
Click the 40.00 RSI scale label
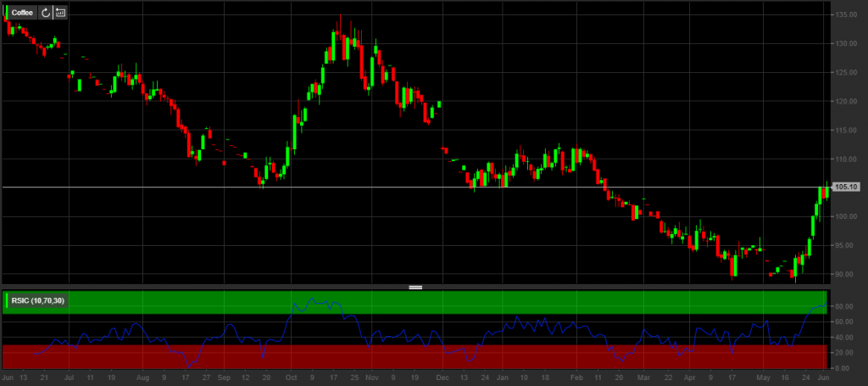coord(844,338)
